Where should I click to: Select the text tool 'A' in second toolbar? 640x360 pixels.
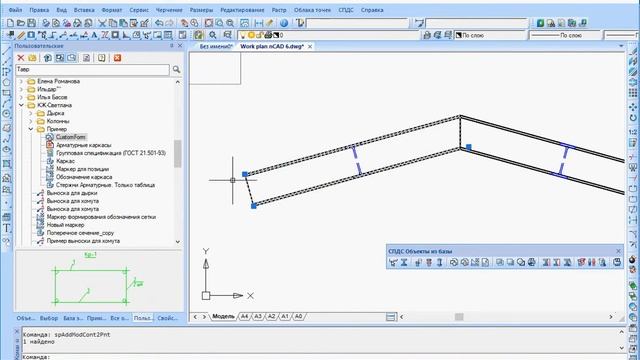[x=94, y=36]
